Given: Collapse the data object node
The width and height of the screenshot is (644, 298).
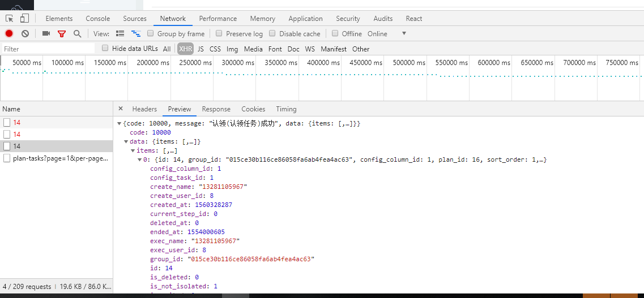Looking at the screenshot, I should (126, 141).
